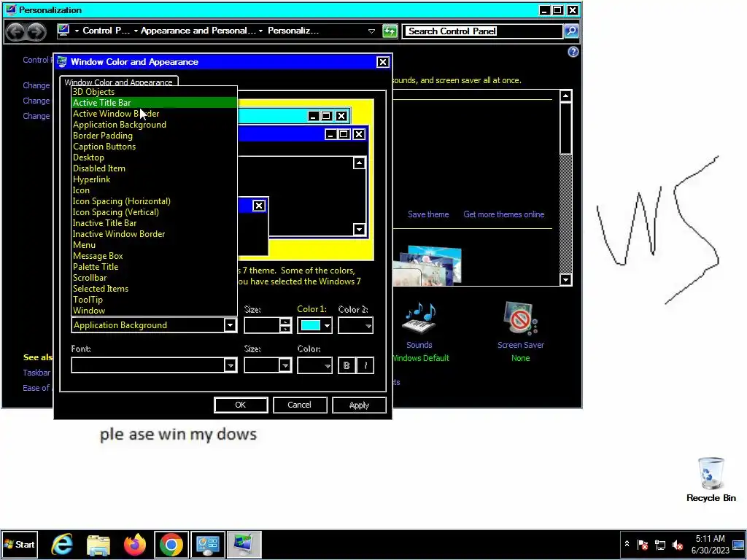The height and width of the screenshot is (560, 747).
Task: Select Active Window Border item
Action: 154,114
